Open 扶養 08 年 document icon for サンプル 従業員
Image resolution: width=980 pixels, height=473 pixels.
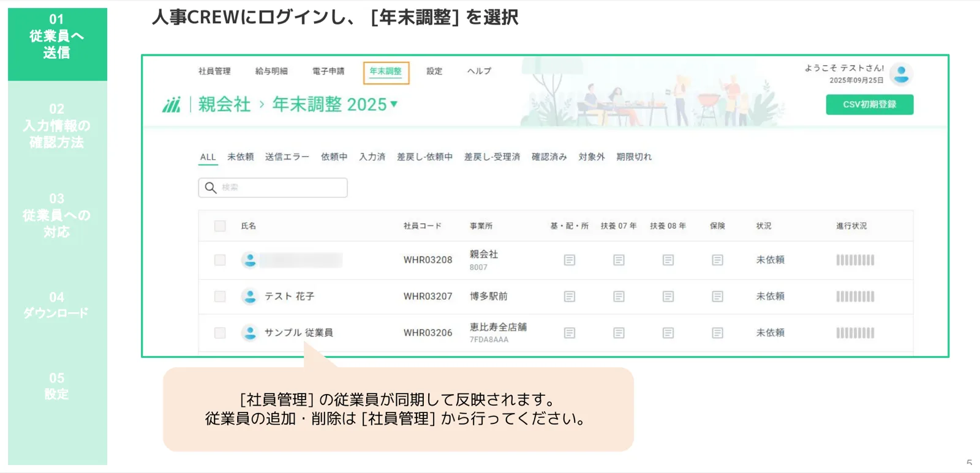[x=668, y=333]
